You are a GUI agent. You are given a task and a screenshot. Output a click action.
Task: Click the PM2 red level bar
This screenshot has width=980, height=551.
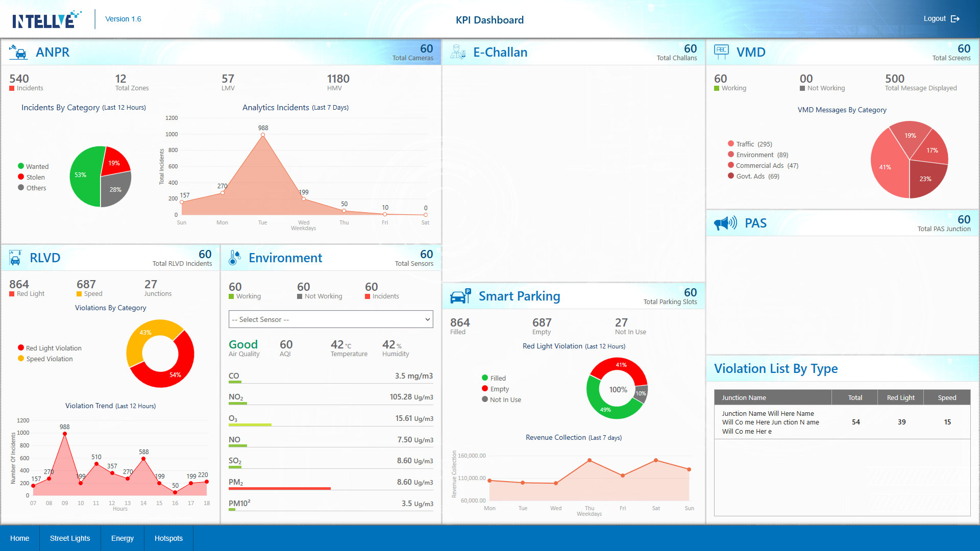280,488
